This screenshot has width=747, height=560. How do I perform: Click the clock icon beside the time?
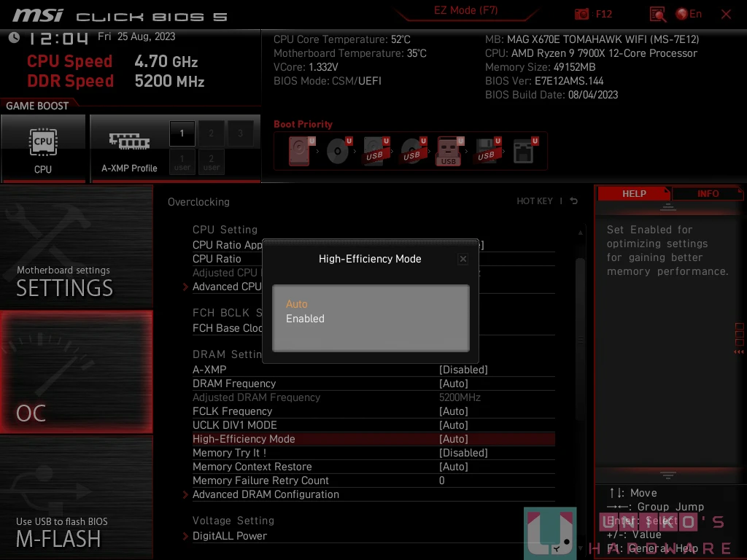coord(14,37)
